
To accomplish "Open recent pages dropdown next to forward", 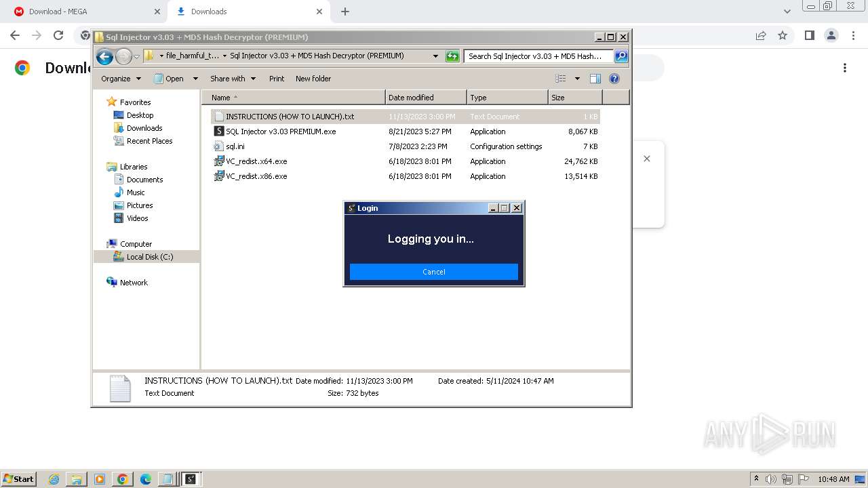I will tap(137, 56).
